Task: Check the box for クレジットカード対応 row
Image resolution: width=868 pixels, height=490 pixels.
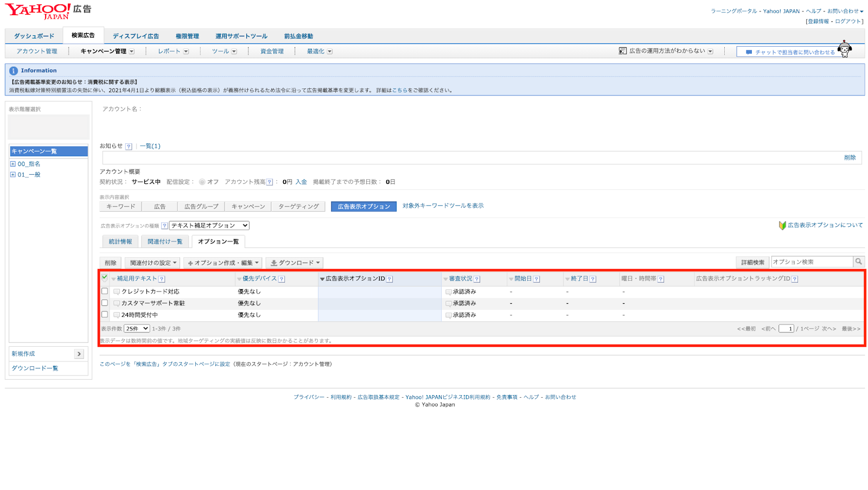Action: pos(105,291)
